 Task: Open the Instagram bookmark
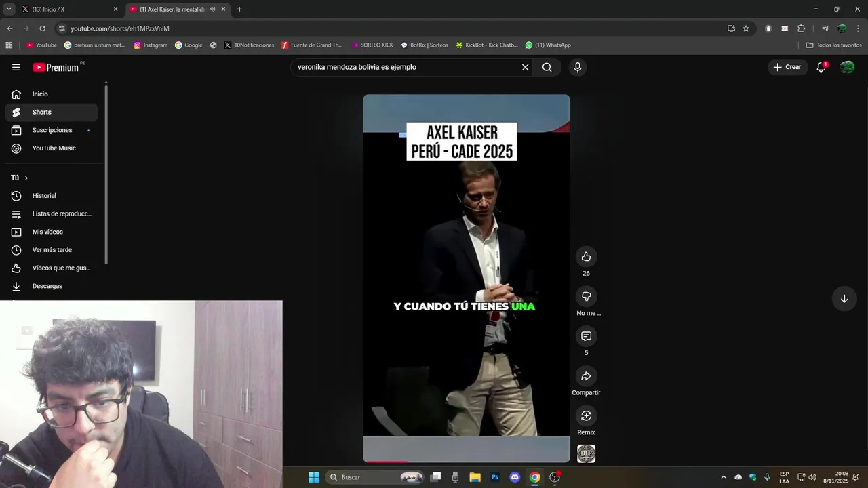(x=151, y=45)
